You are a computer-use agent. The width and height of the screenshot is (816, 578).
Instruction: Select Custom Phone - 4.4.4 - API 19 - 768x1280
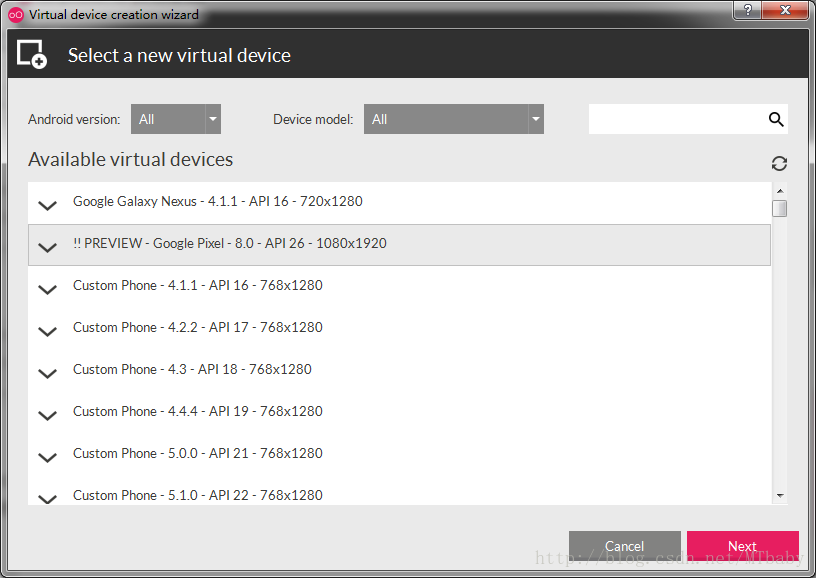399,414
